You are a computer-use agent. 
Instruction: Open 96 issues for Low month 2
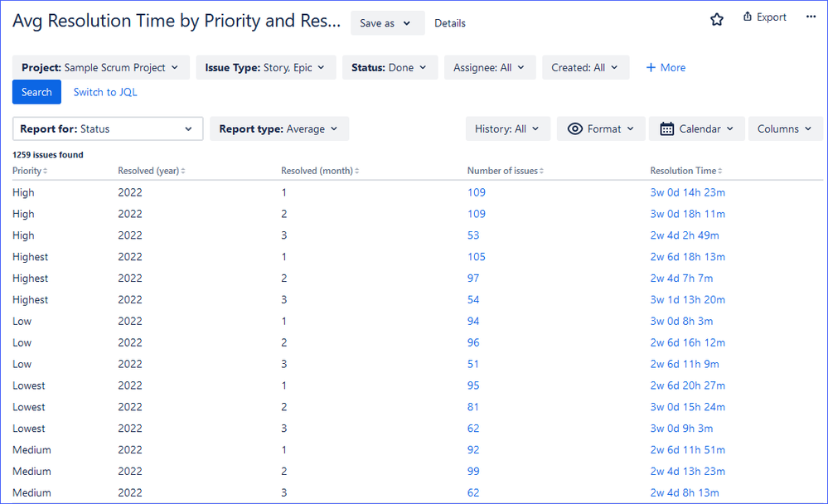(x=473, y=342)
